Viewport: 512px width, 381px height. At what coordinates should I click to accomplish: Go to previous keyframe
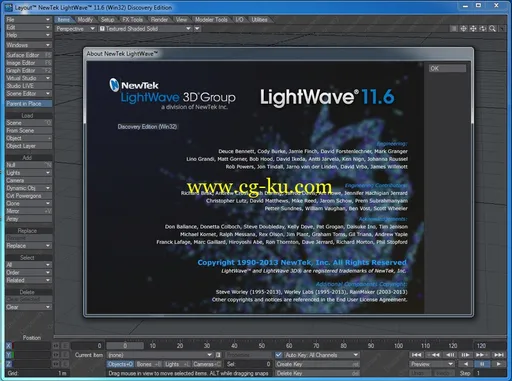tap(433, 355)
